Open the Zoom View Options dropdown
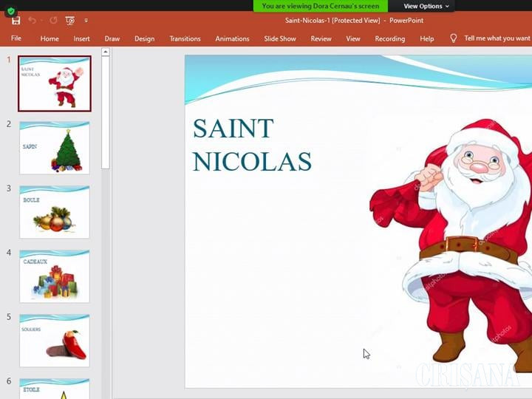Viewport: 532px width, 399px height. click(x=426, y=6)
